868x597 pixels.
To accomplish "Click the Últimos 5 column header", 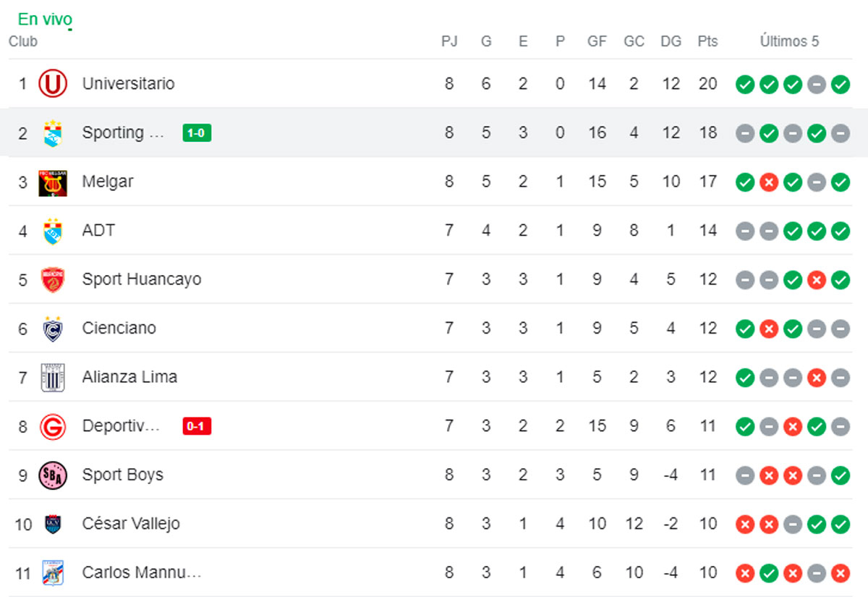I will [789, 42].
